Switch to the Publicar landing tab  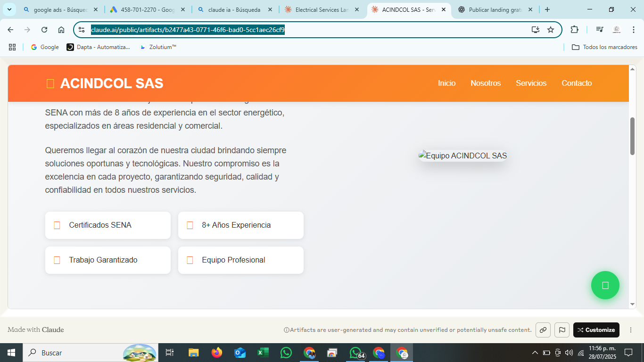point(496,9)
